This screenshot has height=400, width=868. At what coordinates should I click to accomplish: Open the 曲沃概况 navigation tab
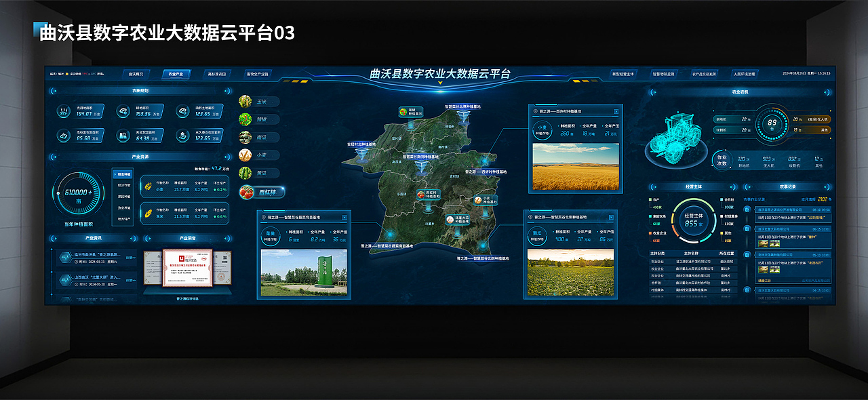pos(136,74)
